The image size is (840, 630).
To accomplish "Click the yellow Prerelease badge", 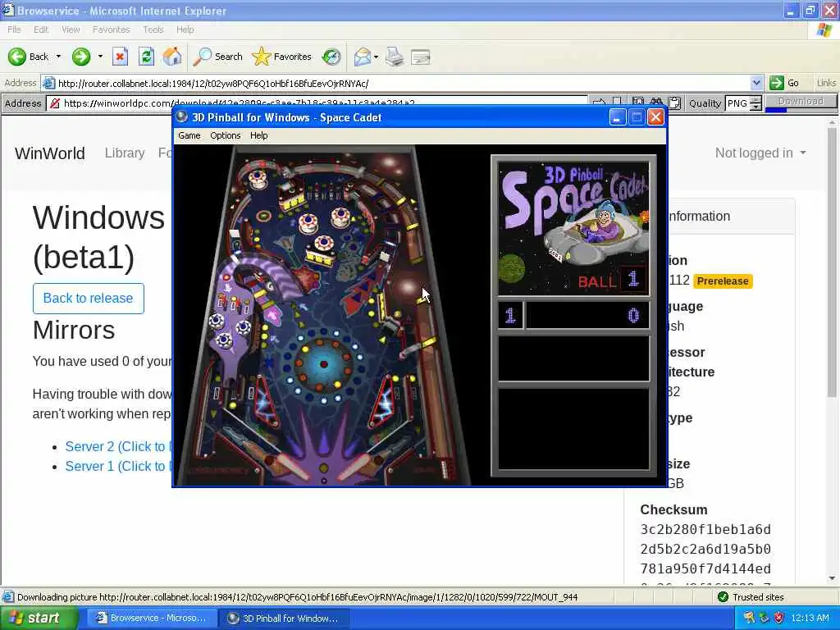I will 723,281.
